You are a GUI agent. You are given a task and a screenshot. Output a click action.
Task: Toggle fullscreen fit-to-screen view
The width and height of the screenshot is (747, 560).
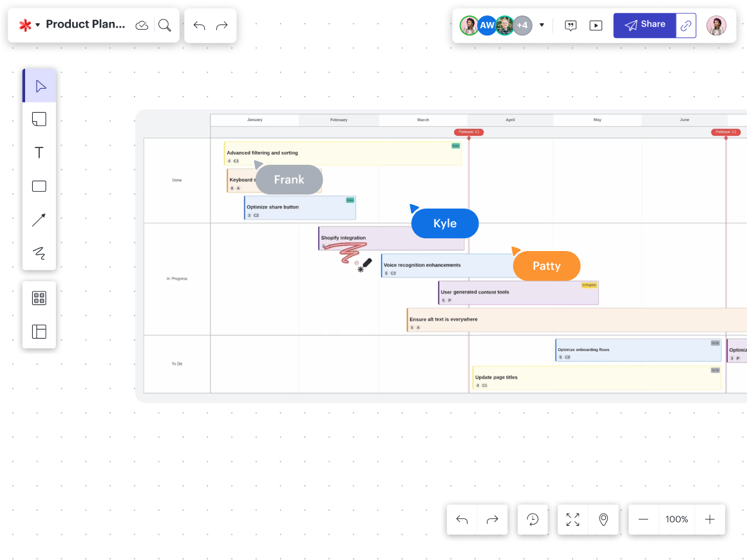(572, 519)
